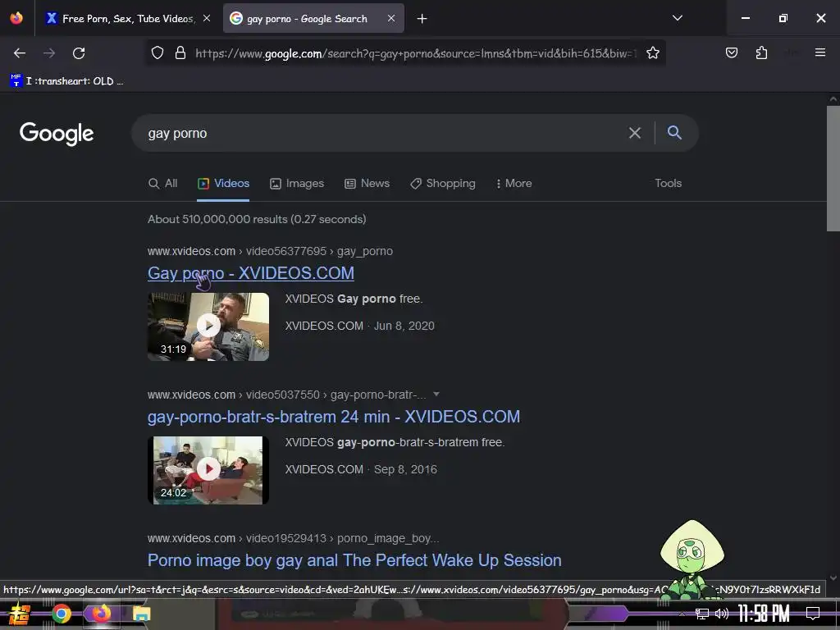This screenshot has width=840, height=630.
Task: Switch to the first tab with the X favicon
Action: coord(127,19)
